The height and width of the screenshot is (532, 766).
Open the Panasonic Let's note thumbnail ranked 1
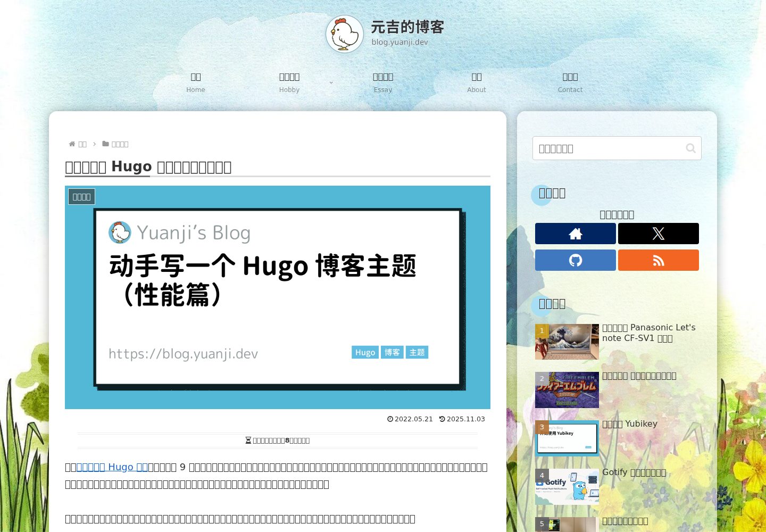(x=567, y=342)
